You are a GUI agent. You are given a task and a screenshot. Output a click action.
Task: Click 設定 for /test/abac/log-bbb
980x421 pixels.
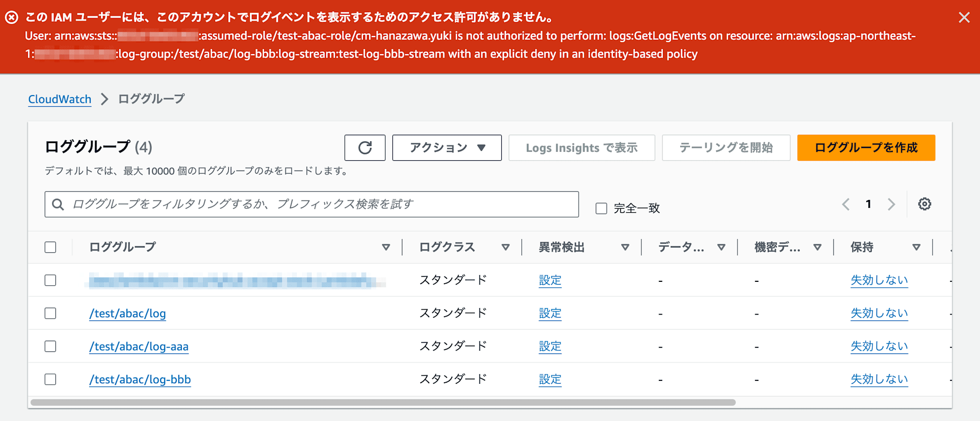550,379
